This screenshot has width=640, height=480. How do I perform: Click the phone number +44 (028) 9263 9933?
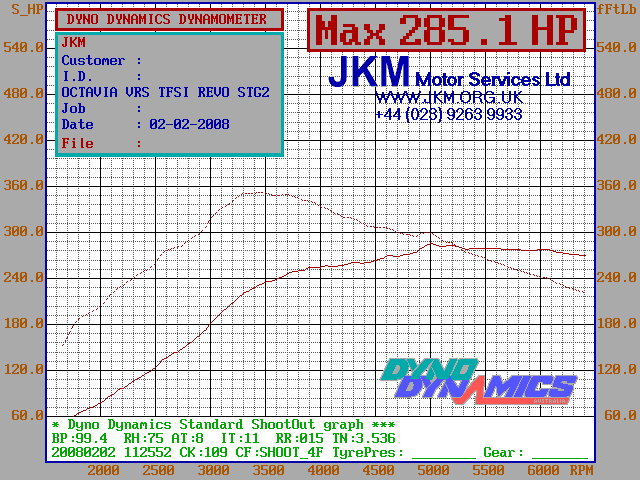point(449,114)
